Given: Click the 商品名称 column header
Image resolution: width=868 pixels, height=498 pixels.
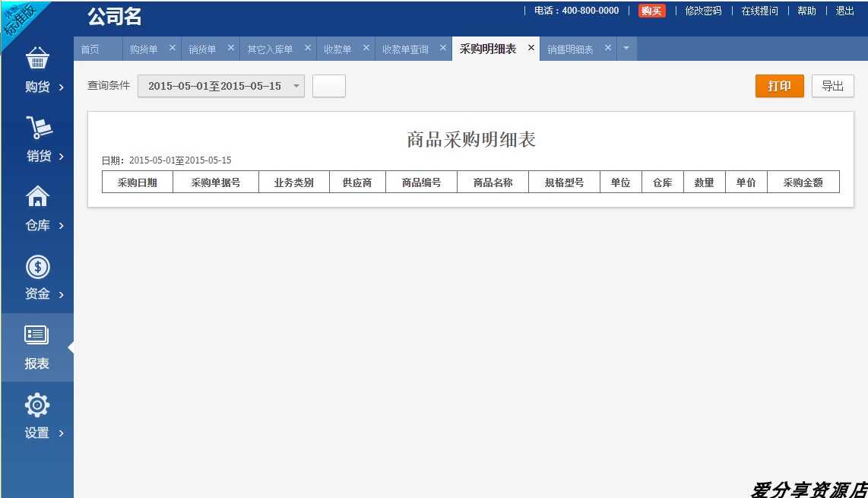Looking at the screenshot, I should coord(493,182).
